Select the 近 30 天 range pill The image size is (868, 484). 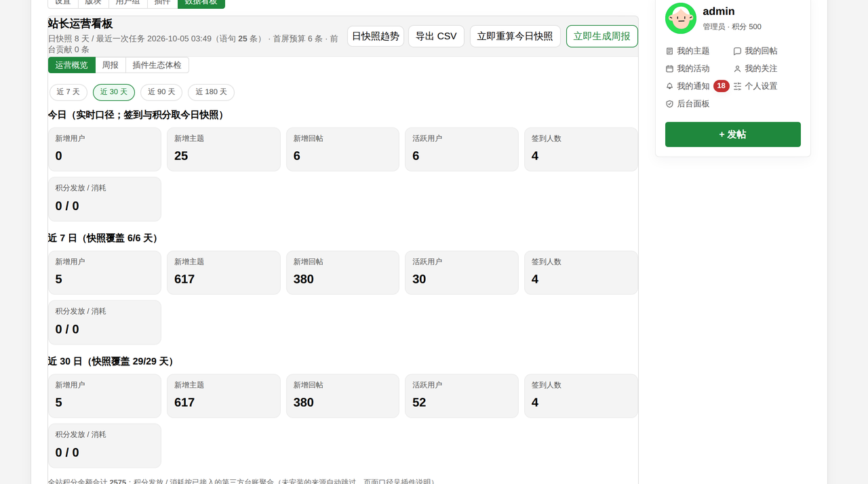click(x=114, y=92)
